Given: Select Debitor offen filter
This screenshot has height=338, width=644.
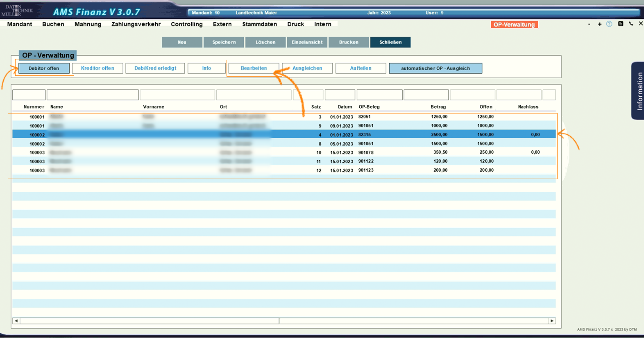Looking at the screenshot, I should (44, 68).
